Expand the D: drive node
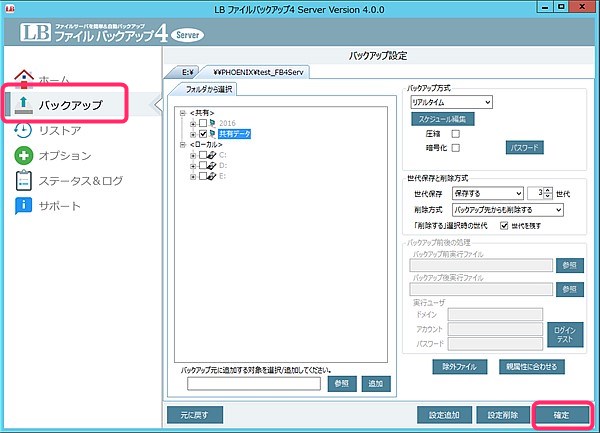Image resolution: width=600 pixels, height=433 pixels. click(193, 166)
